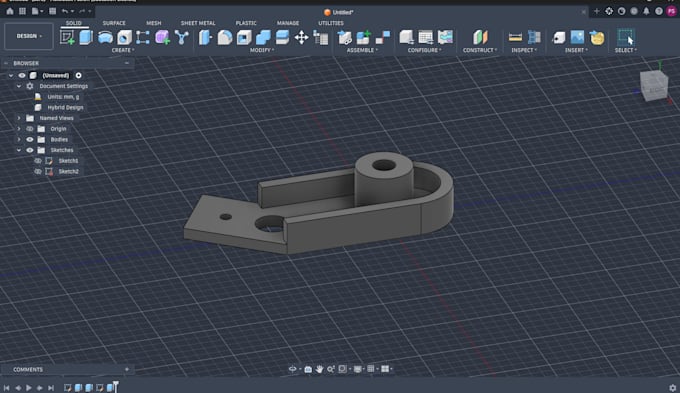The width and height of the screenshot is (680, 393).
Task: Switch to the MESH tab
Action: pyautogui.click(x=154, y=23)
